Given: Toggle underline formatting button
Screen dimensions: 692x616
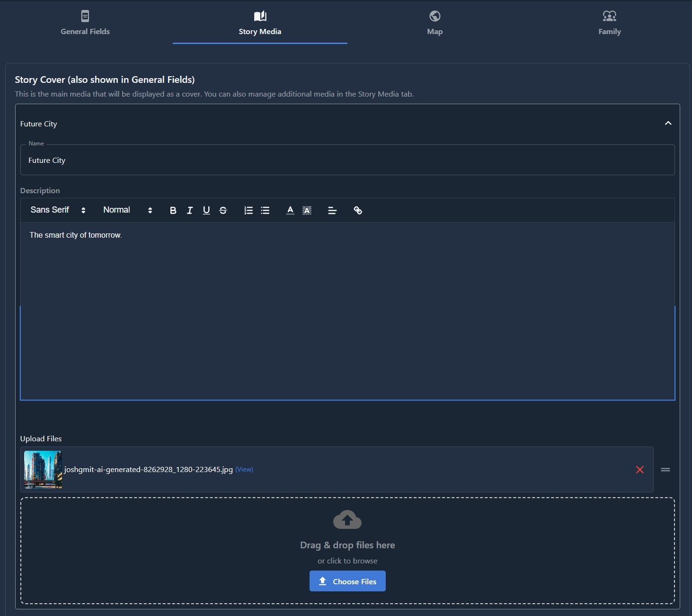Looking at the screenshot, I should [206, 211].
